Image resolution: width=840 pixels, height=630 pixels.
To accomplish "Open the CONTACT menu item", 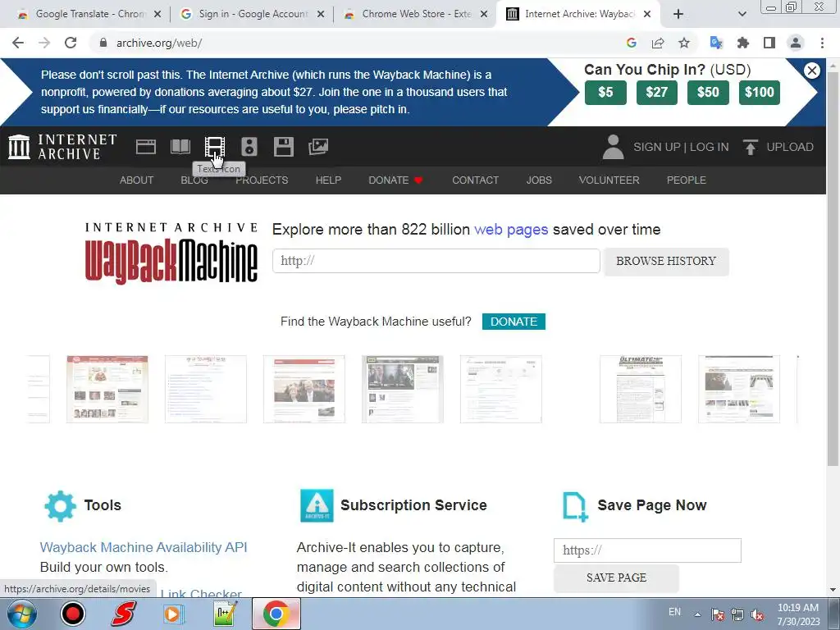I will (x=475, y=180).
